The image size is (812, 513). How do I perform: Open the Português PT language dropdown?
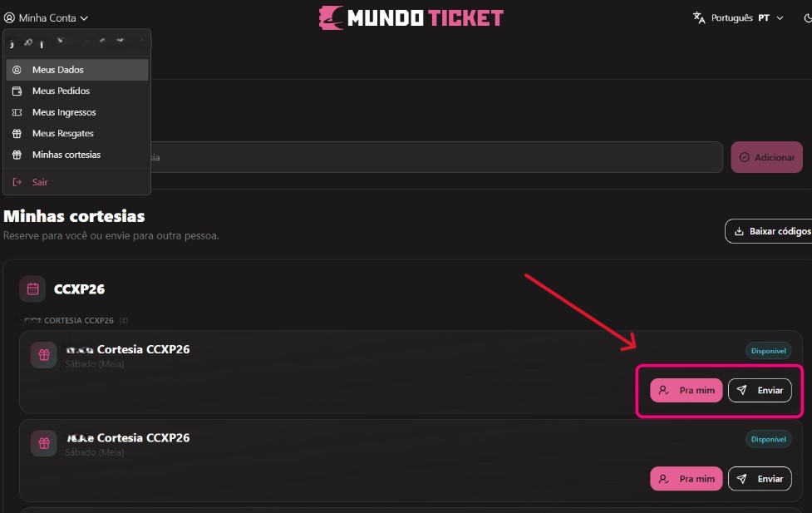[x=739, y=17]
